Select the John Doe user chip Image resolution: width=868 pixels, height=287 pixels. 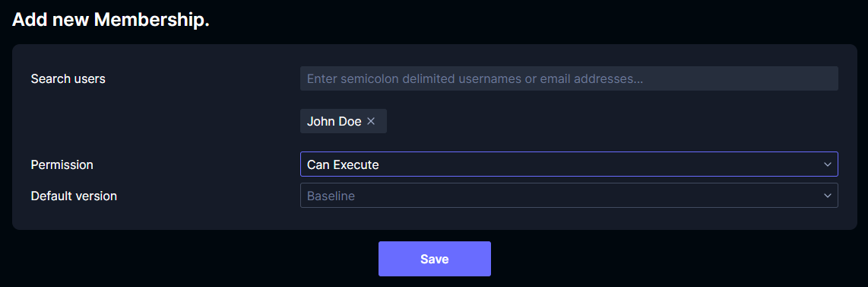pyautogui.click(x=344, y=121)
